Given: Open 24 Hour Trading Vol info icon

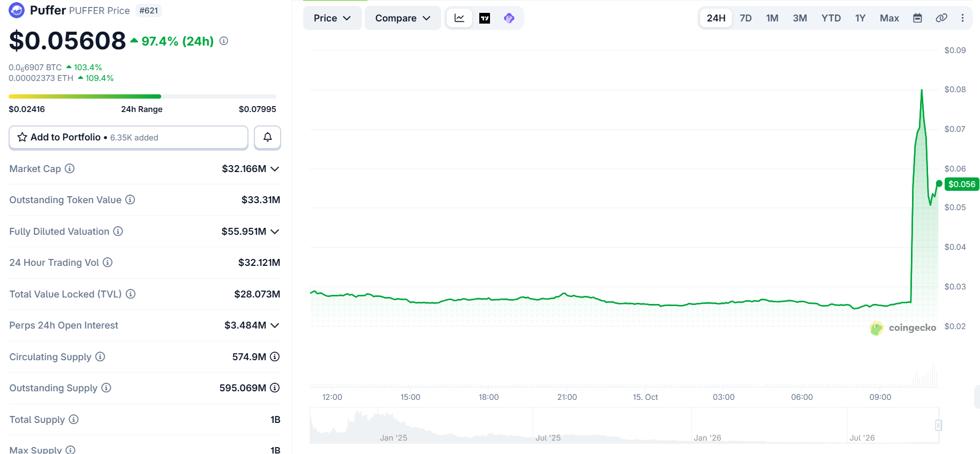Looking at the screenshot, I should 108,262.
